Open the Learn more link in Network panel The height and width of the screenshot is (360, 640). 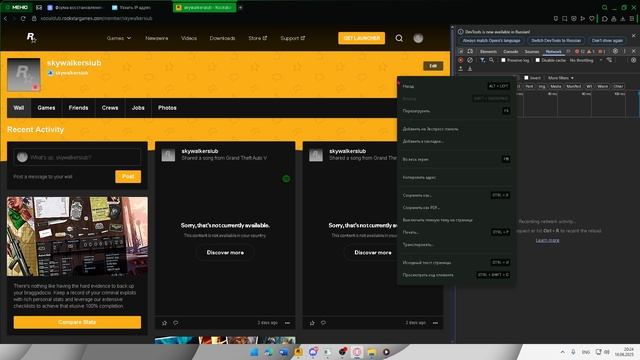pos(547,240)
